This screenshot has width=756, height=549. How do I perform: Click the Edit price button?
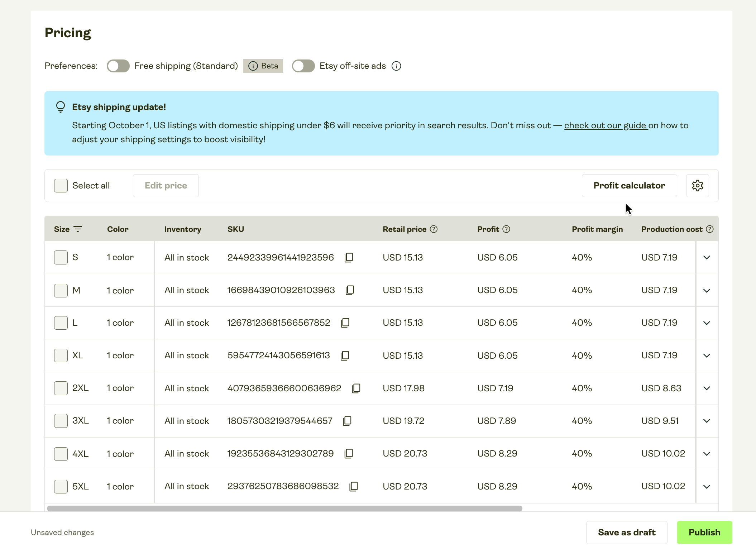click(x=166, y=186)
